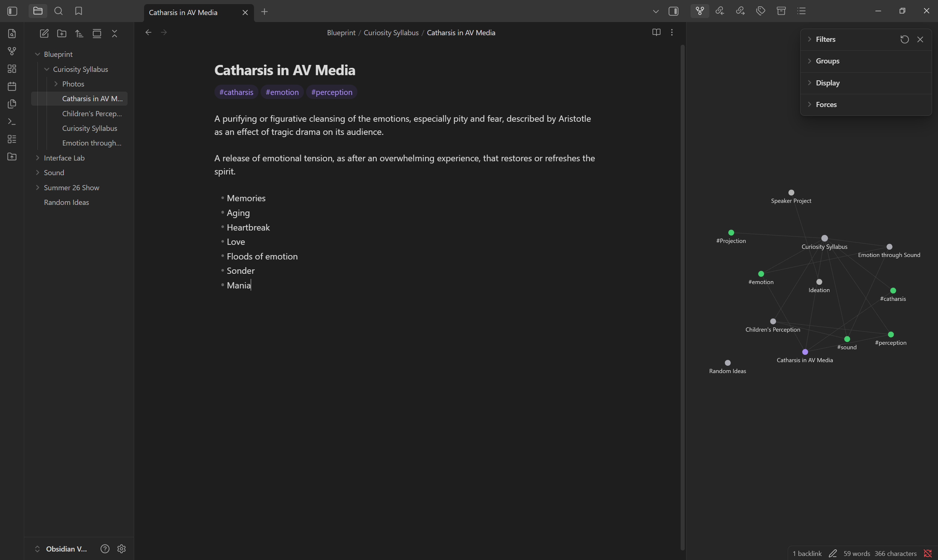938x560 pixels.
Task: Click the Speaker Project graph node
Action: point(791,192)
